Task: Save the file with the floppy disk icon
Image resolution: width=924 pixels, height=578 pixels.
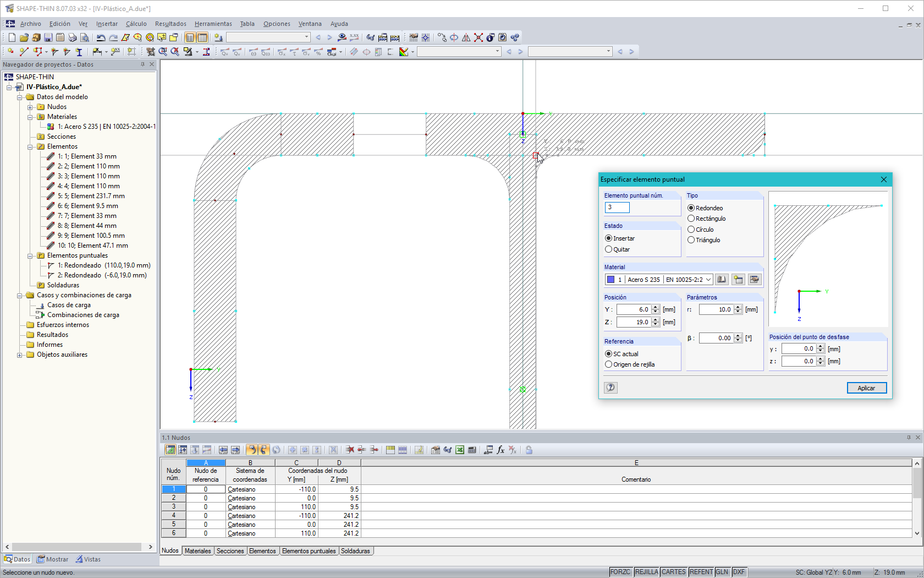Action: 48,37
